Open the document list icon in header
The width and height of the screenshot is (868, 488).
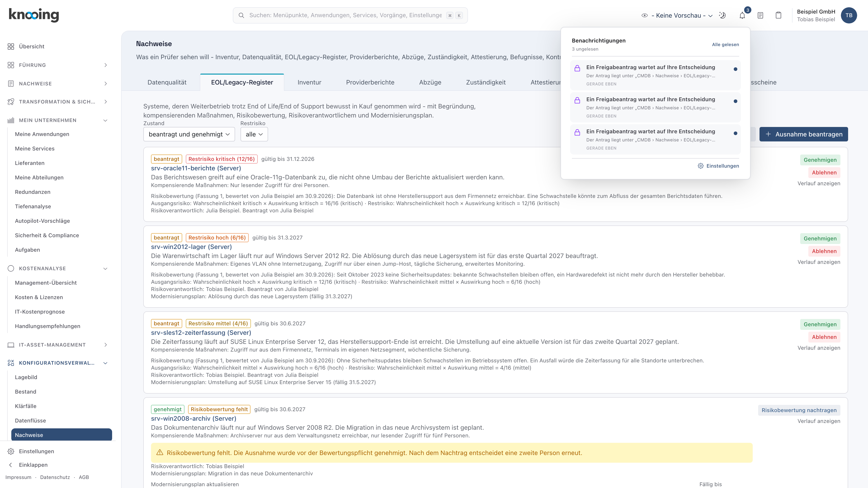coord(760,16)
